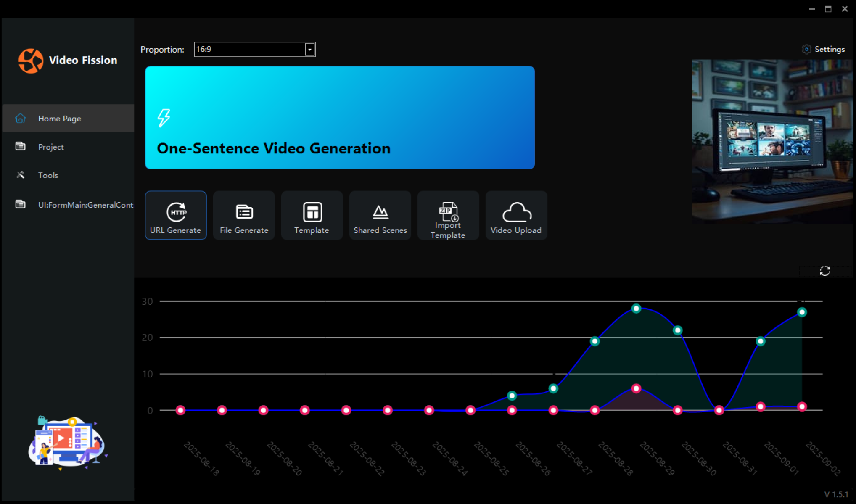This screenshot has width=856, height=504.
Task: Select the Template layout icon
Action: (312, 212)
